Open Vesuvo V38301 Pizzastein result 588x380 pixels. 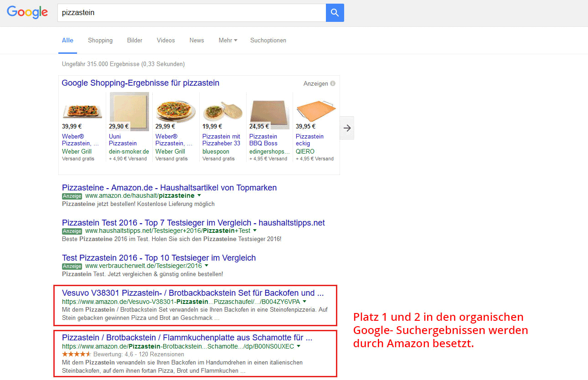click(x=193, y=293)
